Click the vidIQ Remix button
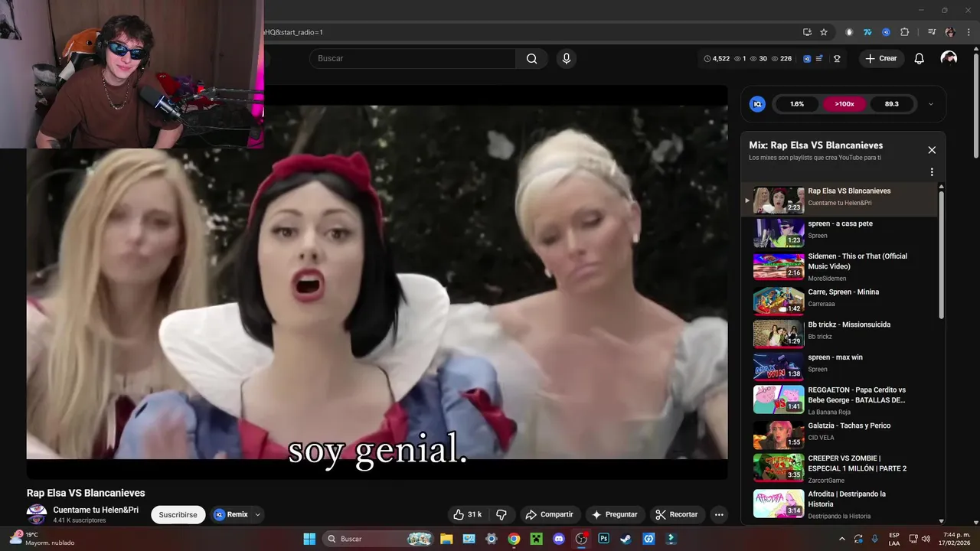The image size is (980, 551). 231,514
